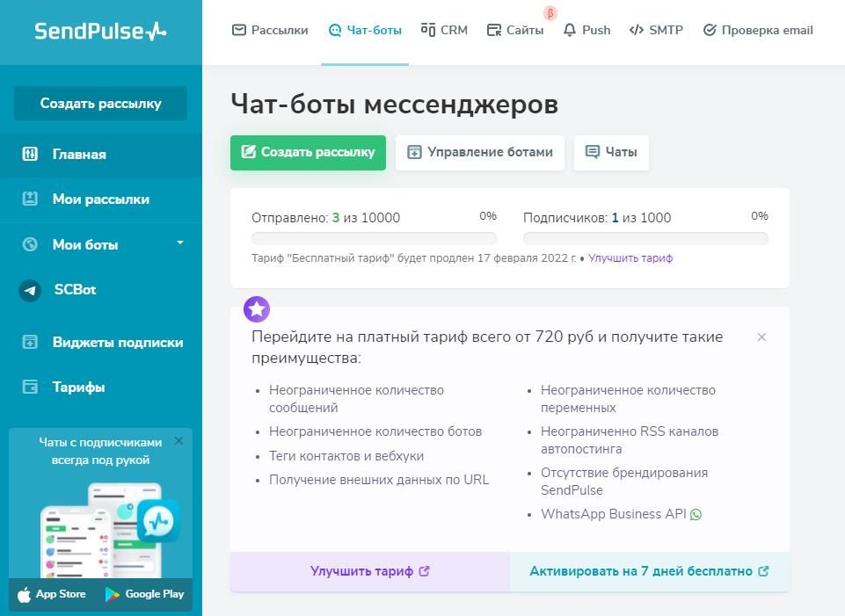The width and height of the screenshot is (845, 616).
Task: Close the mobile app promo banner
Action: [178, 441]
